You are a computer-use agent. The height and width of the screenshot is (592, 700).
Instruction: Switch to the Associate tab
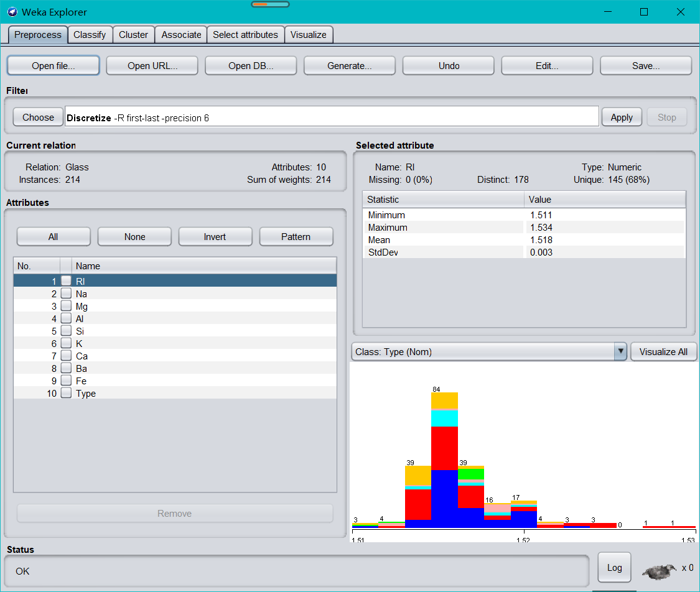point(181,35)
